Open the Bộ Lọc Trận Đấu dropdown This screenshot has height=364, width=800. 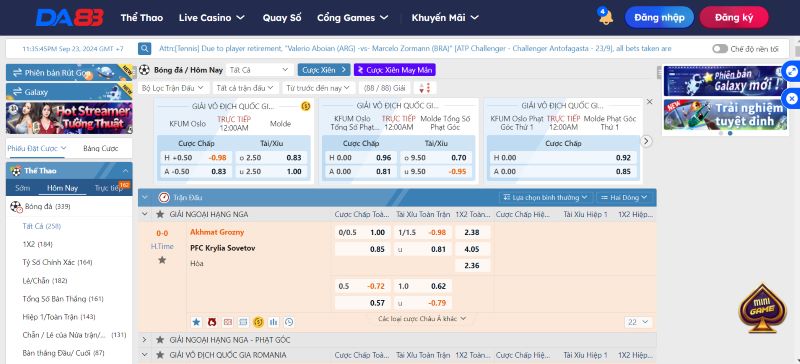(172, 88)
